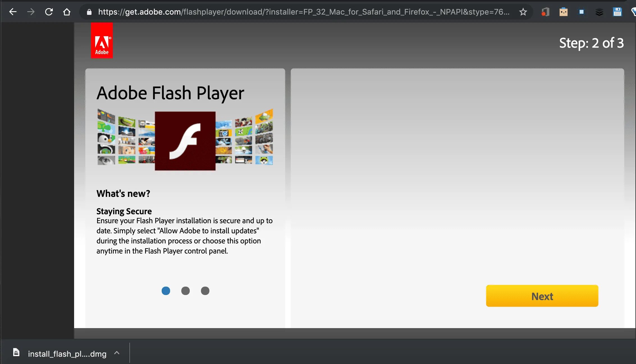Open the blue floppy disk extension
This screenshot has height=364, width=636.
point(617,12)
